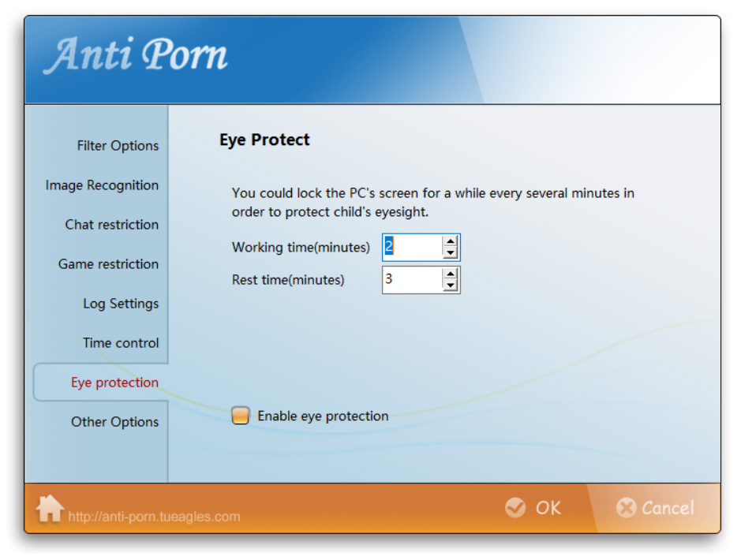Click the Working time input field
Image resolution: width=741 pixels, height=560 pixels.
tap(411, 247)
